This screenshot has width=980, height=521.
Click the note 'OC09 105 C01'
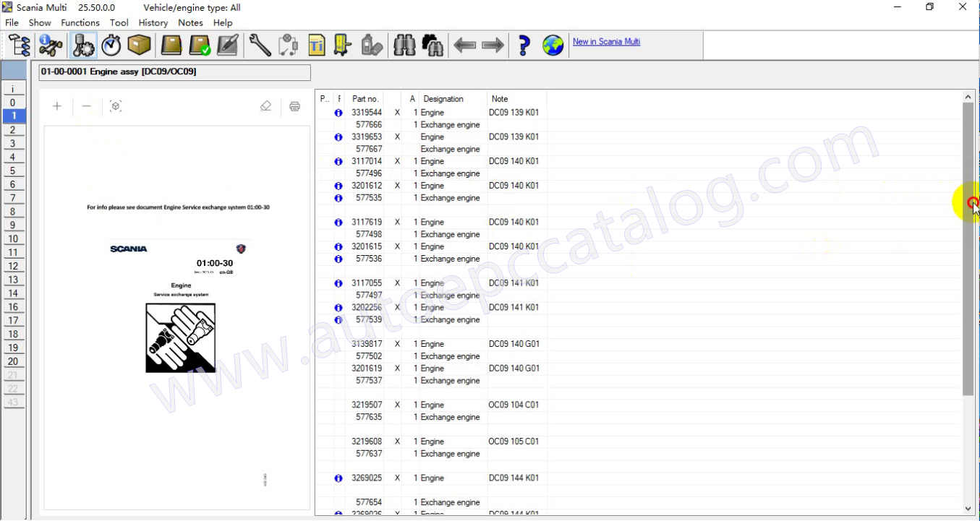click(514, 442)
